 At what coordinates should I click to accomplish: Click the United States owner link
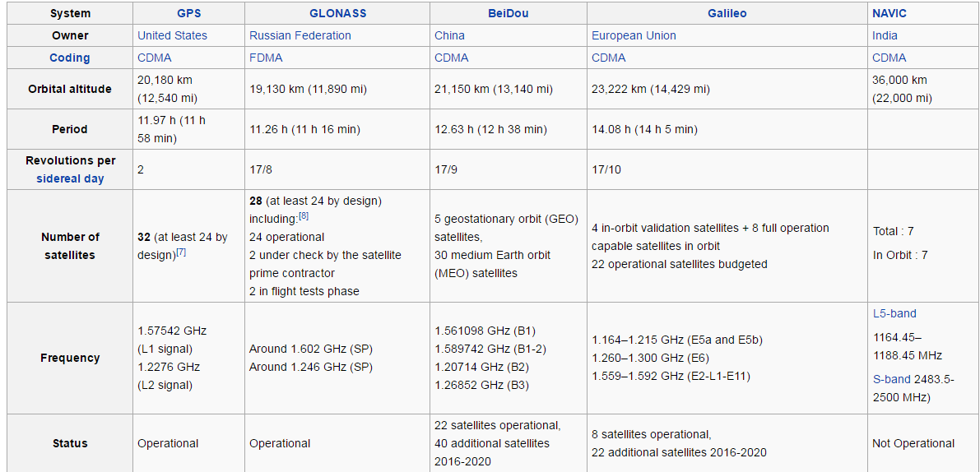[172, 35]
